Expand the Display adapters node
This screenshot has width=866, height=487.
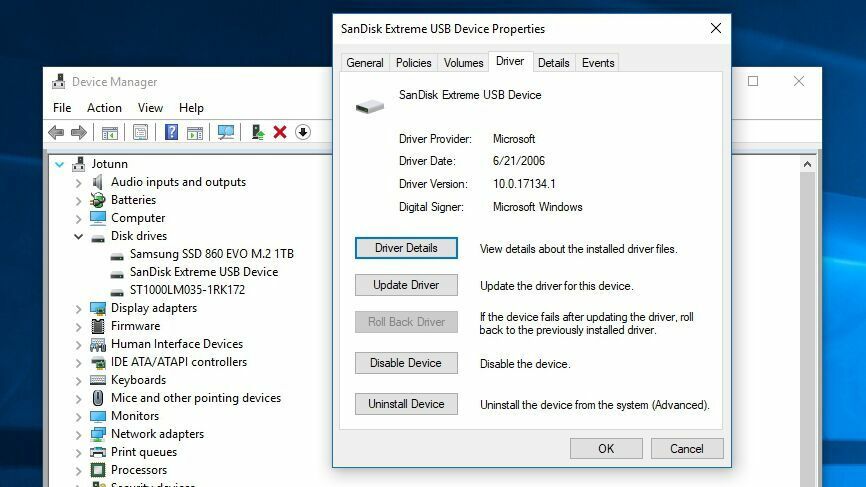pos(78,309)
